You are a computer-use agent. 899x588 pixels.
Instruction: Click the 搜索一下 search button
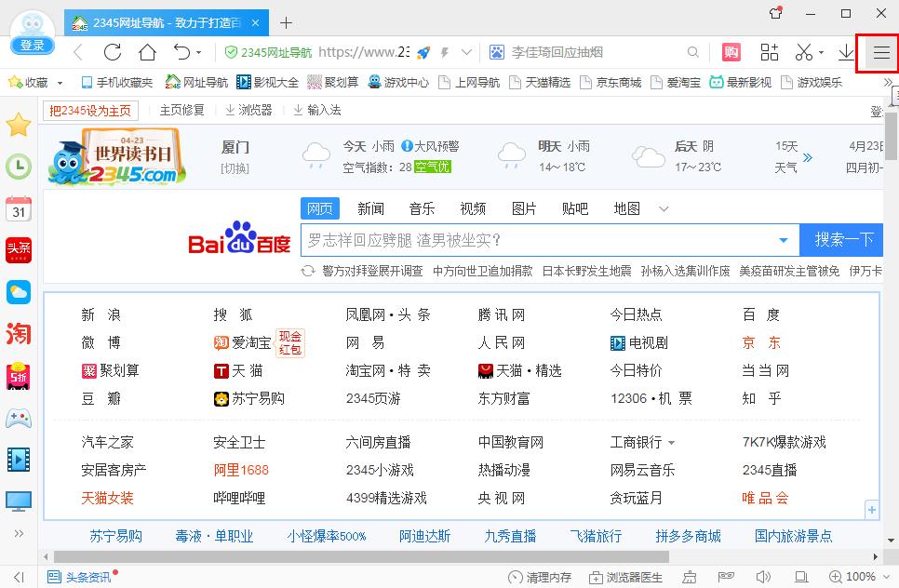[840, 240]
